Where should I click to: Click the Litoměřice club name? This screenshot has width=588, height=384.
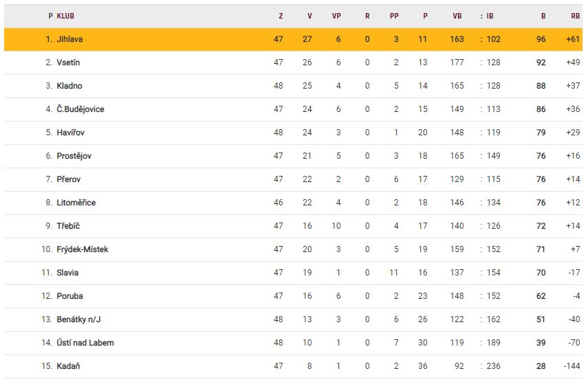click(x=76, y=203)
